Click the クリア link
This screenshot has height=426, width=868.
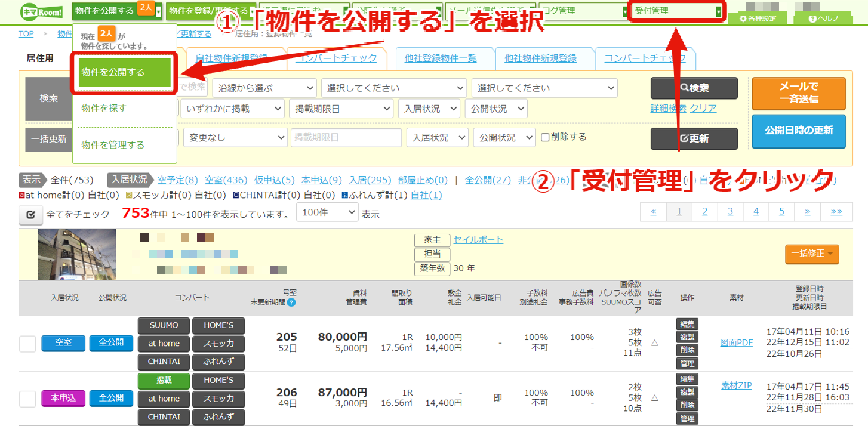click(x=703, y=108)
